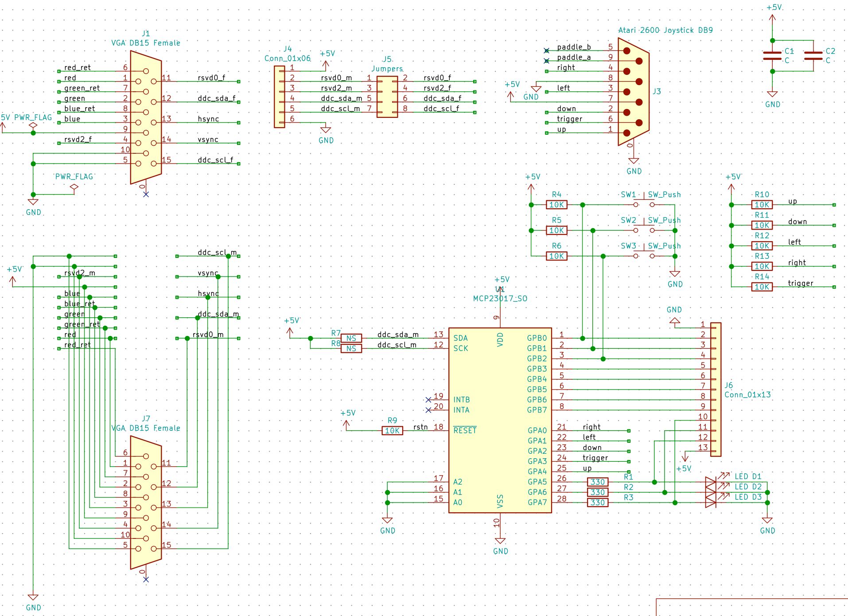Click the no-connect marker on paddle_b

(546, 51)
